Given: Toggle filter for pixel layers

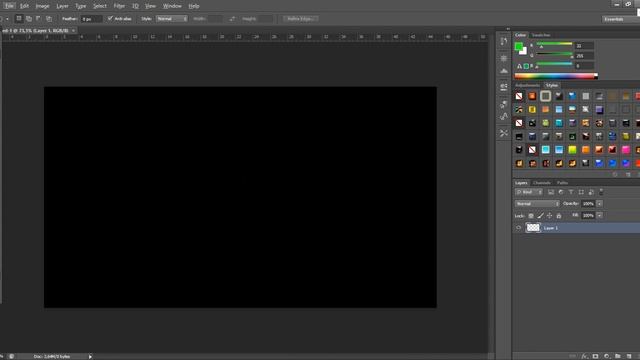Looking at the screenshot, I should (x=551, y=192).
